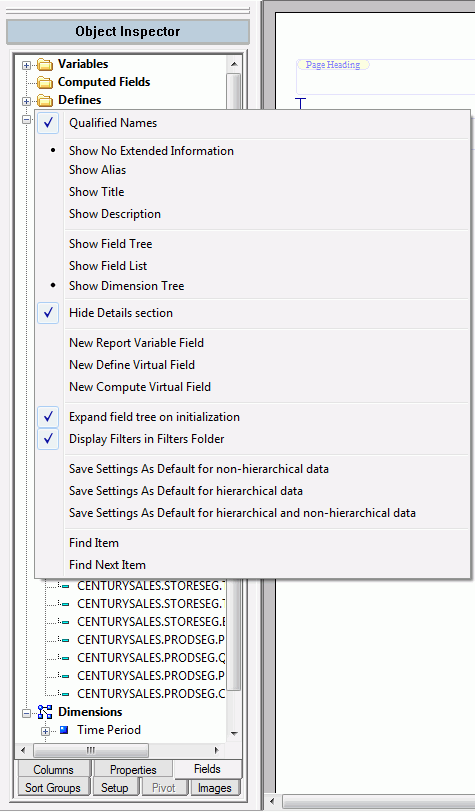Click the last CENTURYSALES.PRODSEG field icon

pos(64,693)
